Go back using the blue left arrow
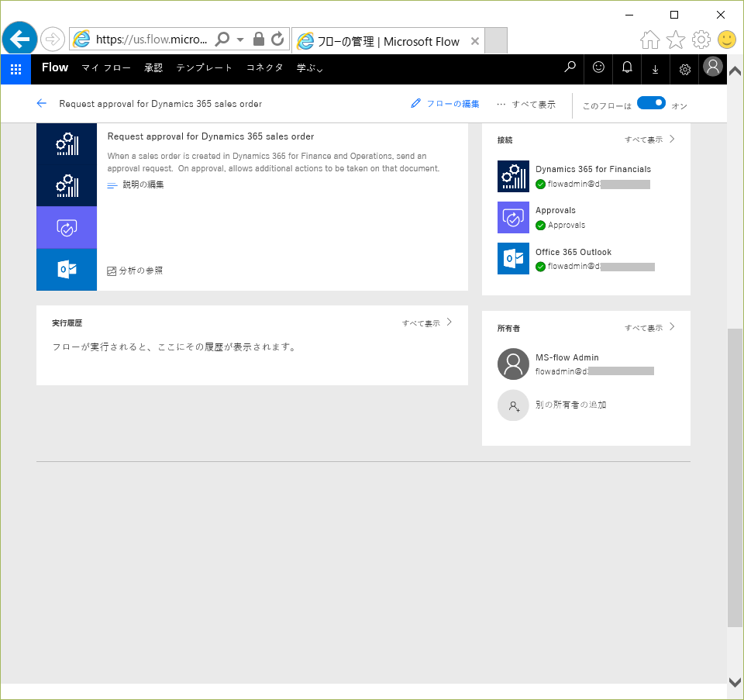 click(x=42, y=103)
